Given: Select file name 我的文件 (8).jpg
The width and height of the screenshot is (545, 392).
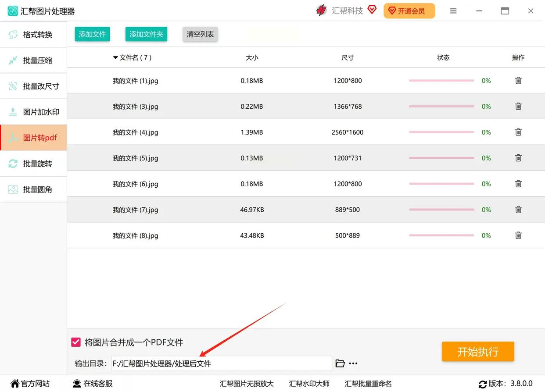Looking at the screenshot, I should 135,236.
